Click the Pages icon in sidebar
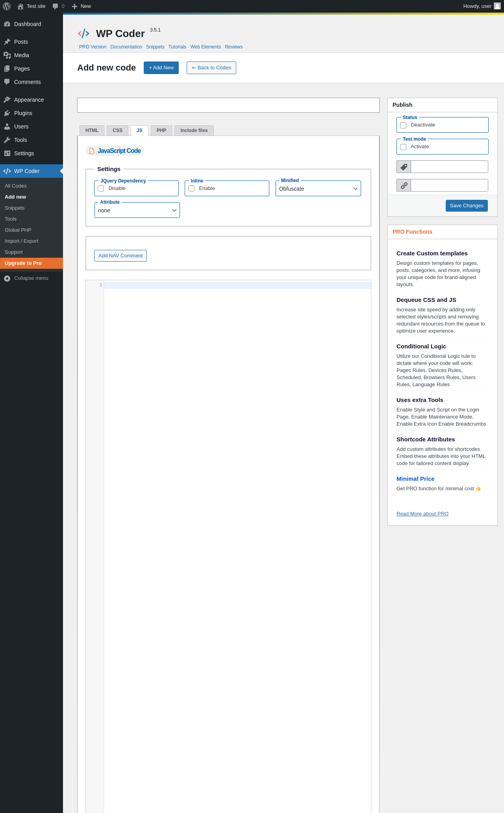This screenshot has width=504, height=813. click(7, 69)
